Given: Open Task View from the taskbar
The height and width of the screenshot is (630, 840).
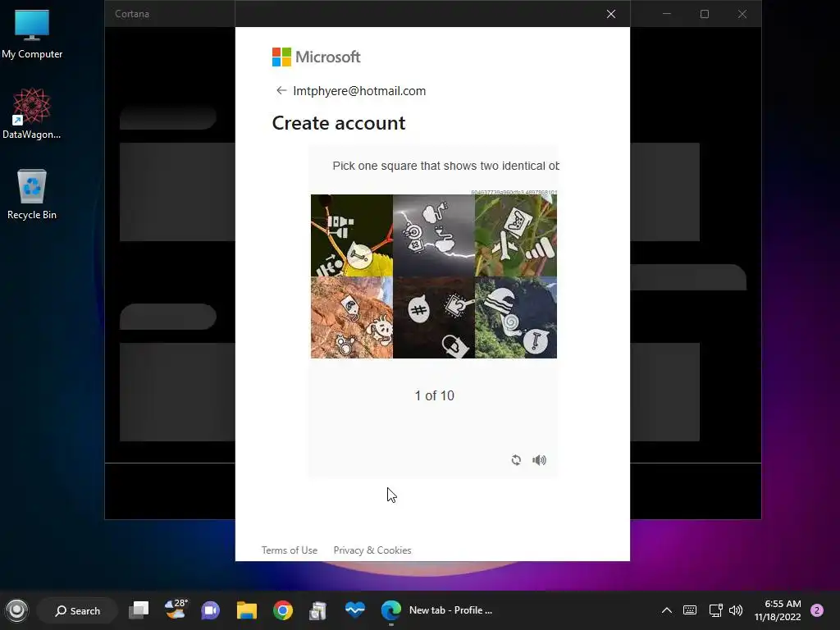Looking at the screenshot, I should [x=139, y=610].
